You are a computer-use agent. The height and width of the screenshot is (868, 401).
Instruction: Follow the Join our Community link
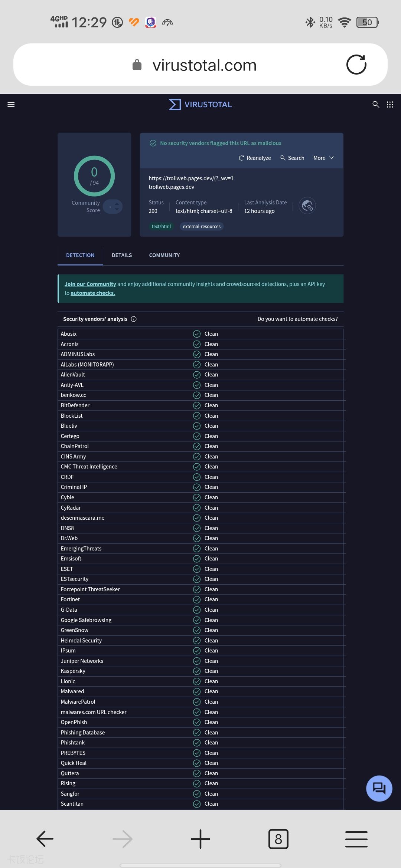tap(90, 284)
